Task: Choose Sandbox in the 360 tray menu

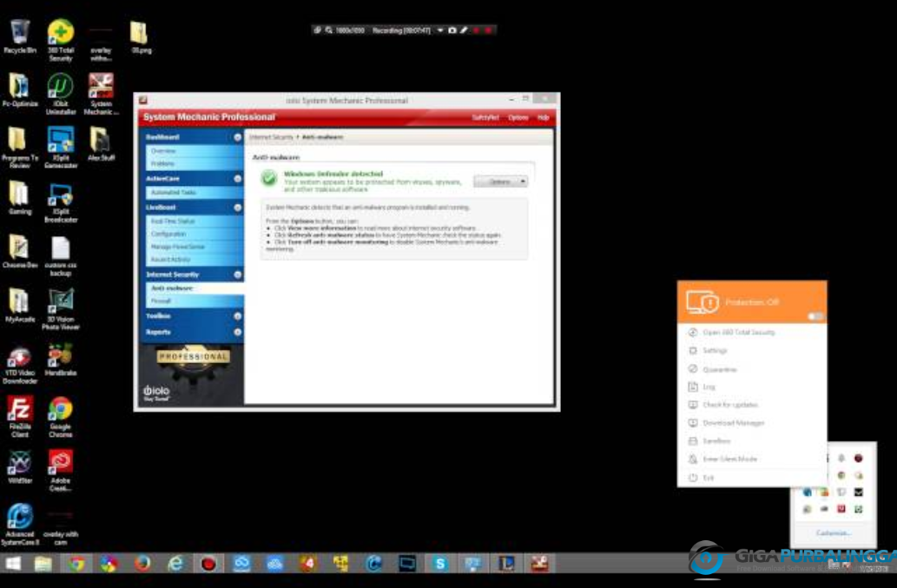Action: 752,441
